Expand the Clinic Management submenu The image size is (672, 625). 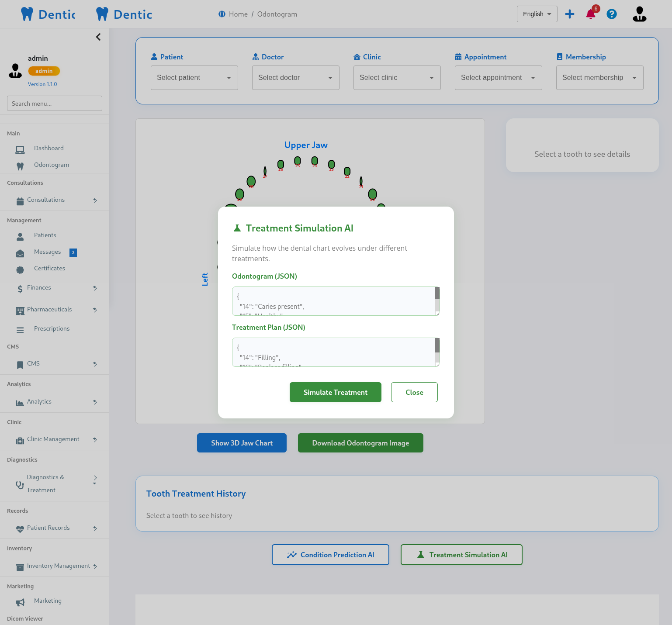pyautogui.click(x=95, y=440)
